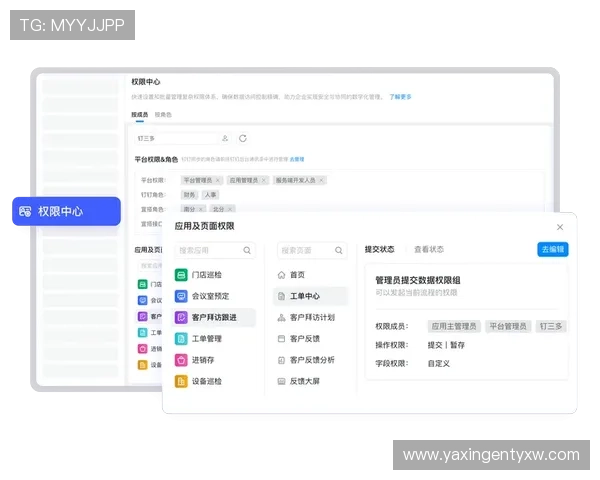Image resolution: width=600 pixels, height=480 pixels.
Task: Open the 客户拜访计划 page entry
Action: [x=311, y=317]
